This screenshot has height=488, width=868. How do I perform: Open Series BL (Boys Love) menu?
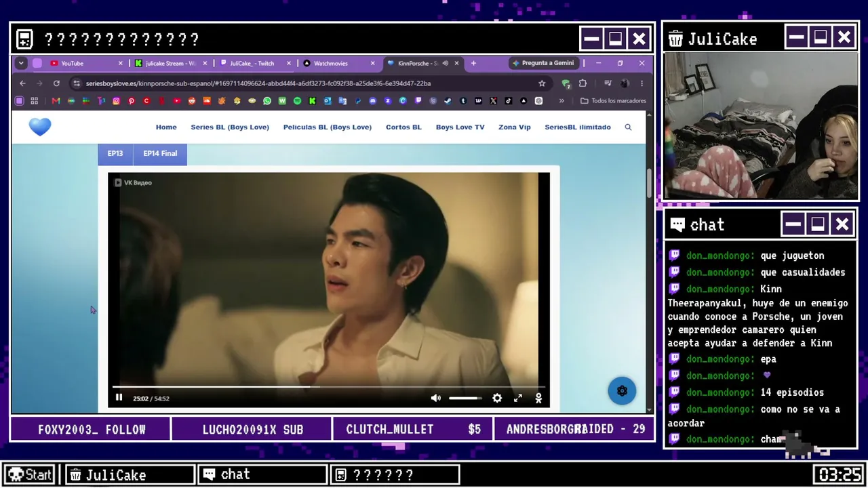pos(230,127)
